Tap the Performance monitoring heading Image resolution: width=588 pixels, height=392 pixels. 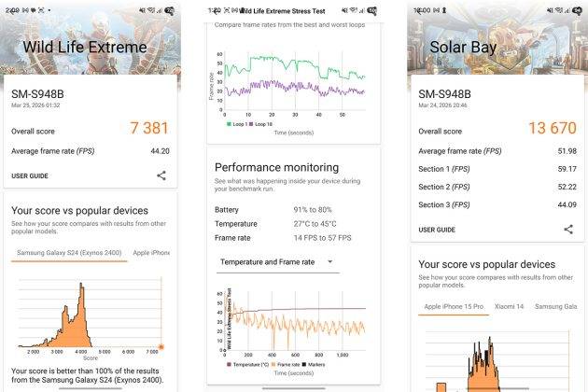point(277,167)
